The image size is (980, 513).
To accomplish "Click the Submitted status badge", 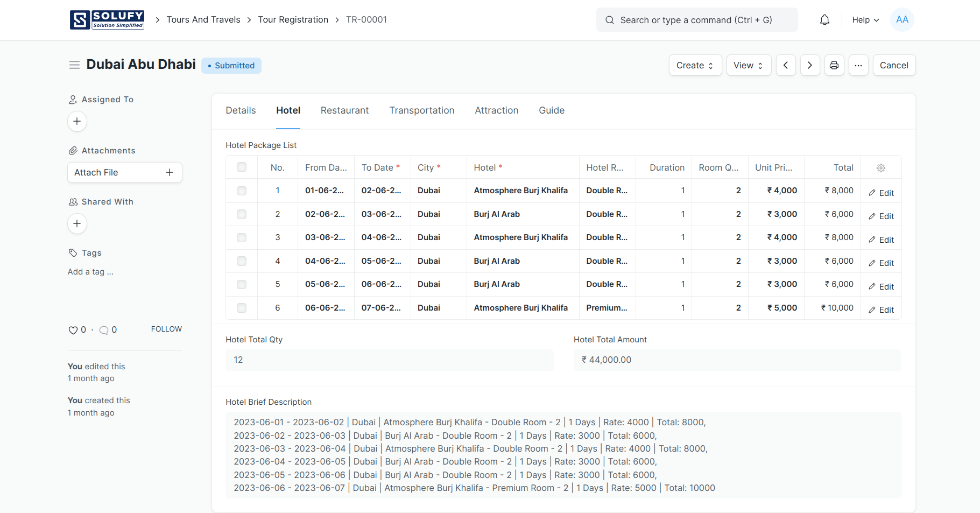I will pyautogui.click(x=231, y=66).
